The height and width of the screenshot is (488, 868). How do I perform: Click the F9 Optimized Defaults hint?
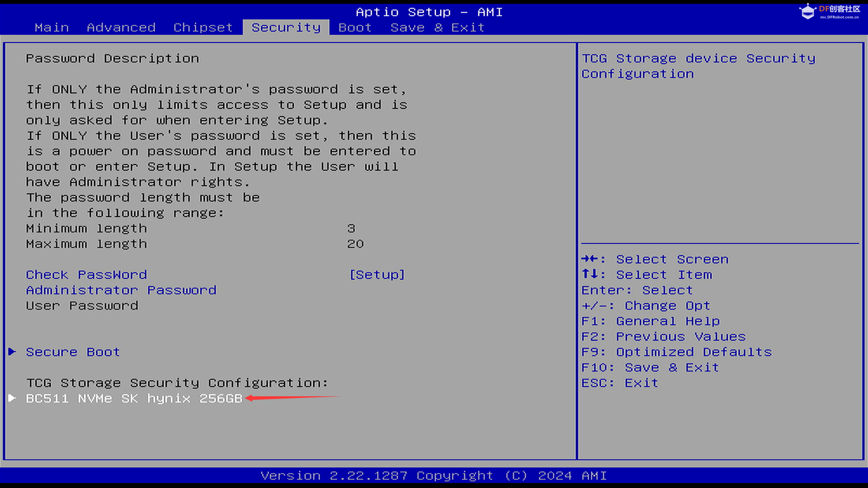coord(676,352)
